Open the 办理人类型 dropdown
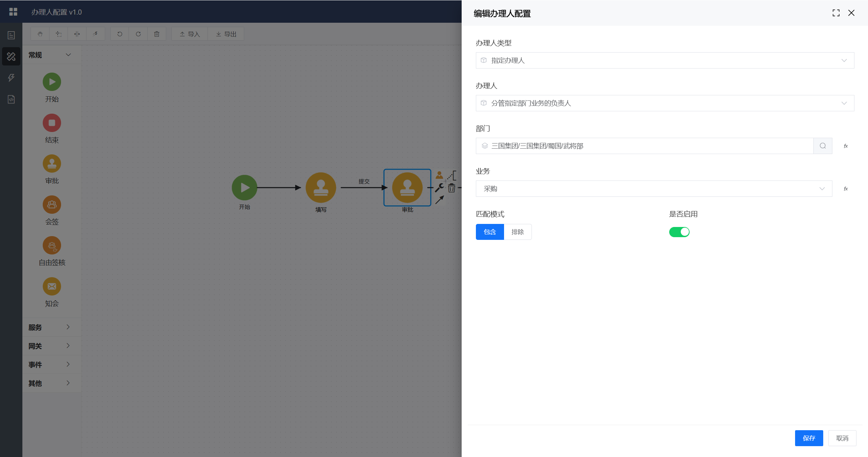868x457 pixels. coord(664,60)
